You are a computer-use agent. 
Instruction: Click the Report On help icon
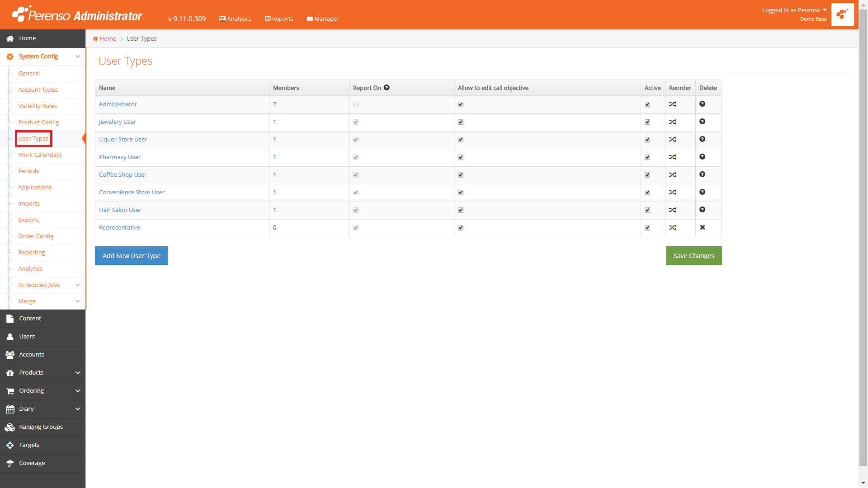click(387, 88)
